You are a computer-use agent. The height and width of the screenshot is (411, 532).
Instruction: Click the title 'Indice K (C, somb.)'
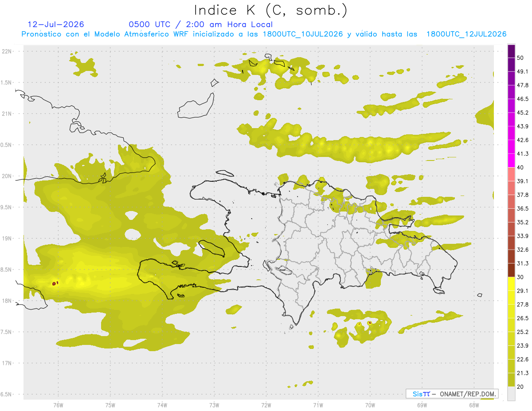pyautogui.click(x=270, y=10)
